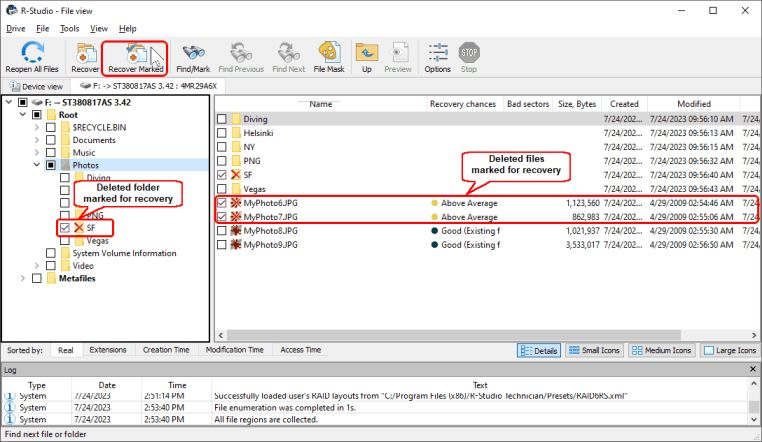
Task: Uncheck the SF checkbox in folder tree
Action: click(65, 228)
